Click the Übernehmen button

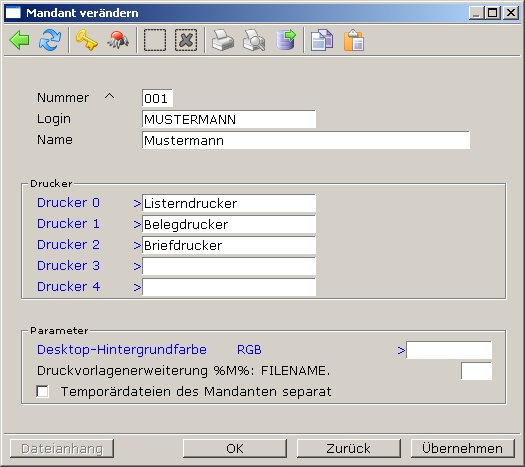pyautogui.click(x=462, y=449)
